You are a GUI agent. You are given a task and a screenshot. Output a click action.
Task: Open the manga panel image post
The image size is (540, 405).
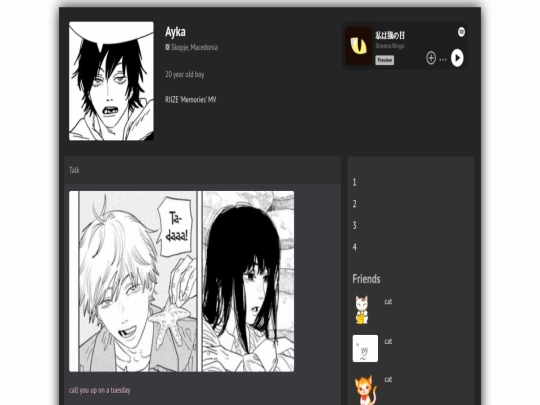pyautogui.click(x=181, y=281)
